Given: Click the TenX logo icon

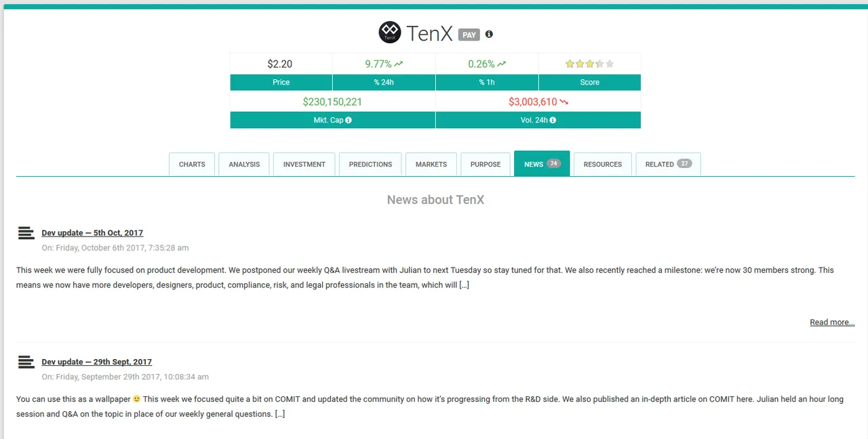Looking at the screenshot, I should coord(390,32).
